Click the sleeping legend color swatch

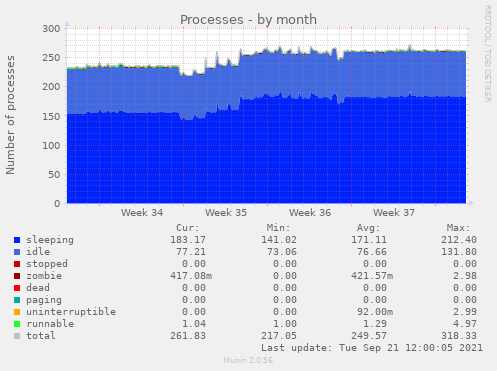17,240
